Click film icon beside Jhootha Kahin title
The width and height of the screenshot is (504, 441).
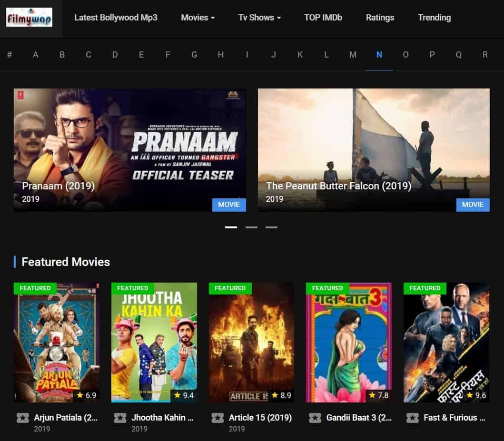[120, 418]
